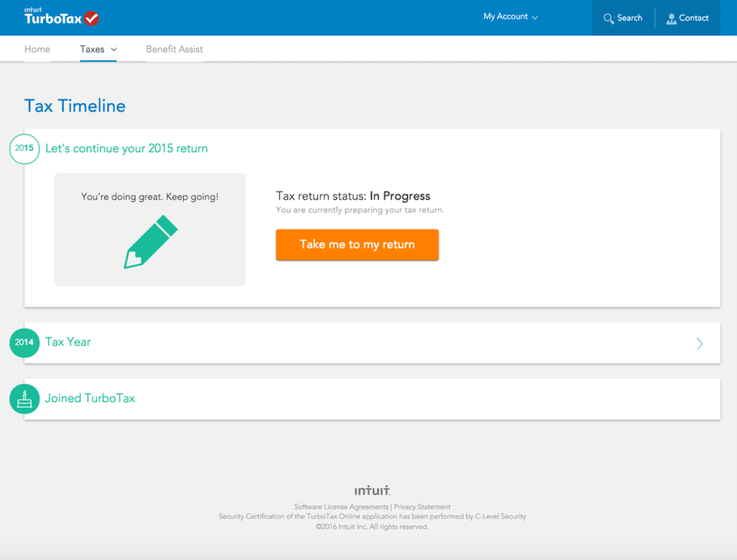This screenshot has width=737, height=560.
Task: Select the Taxes menu item
Action: tap(92, 49)
